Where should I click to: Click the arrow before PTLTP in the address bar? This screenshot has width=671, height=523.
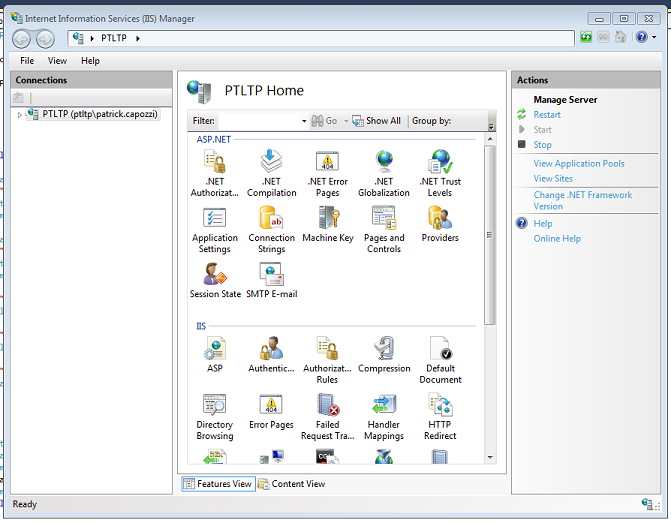[92, 38]
